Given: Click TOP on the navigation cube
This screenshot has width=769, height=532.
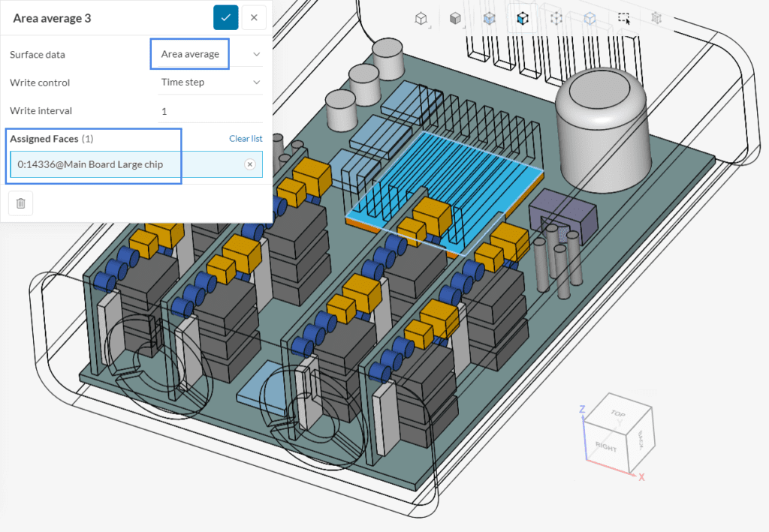Looking at the screenshot, I should (x=617, y=414).
